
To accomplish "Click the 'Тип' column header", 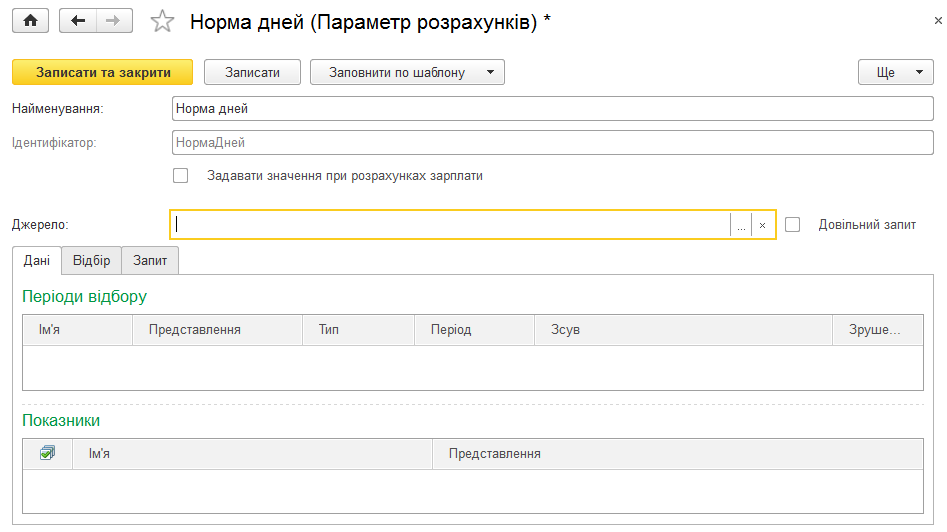I will (358, 330).
